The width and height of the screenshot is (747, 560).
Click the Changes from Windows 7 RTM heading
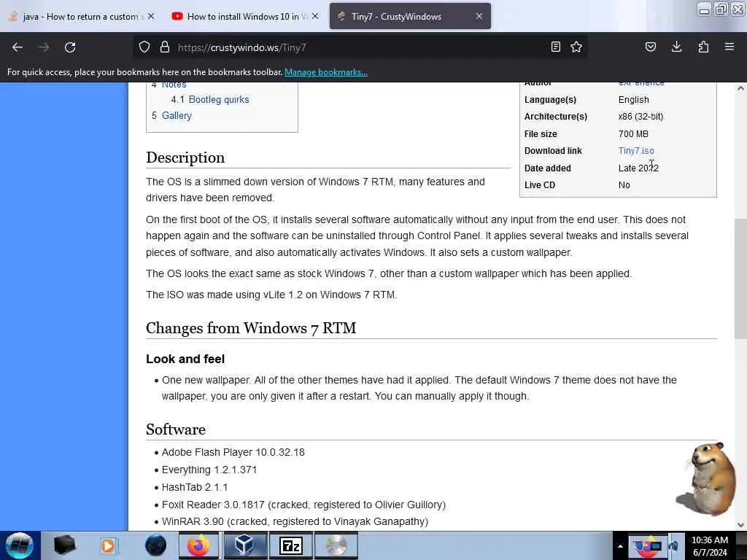pos(251,328)
